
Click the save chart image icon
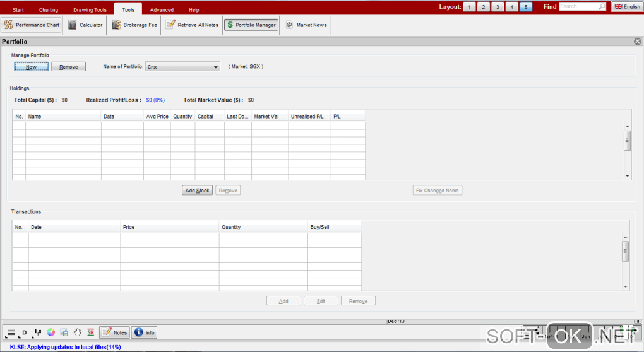pos(64,332)
